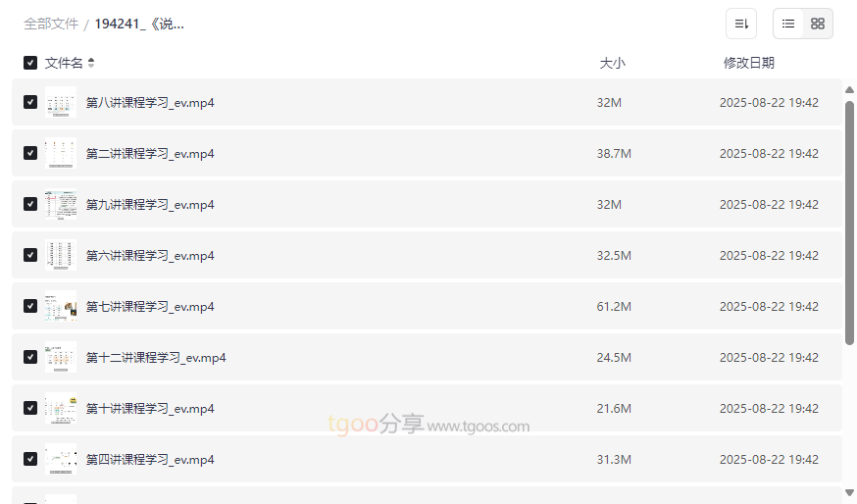Toggle the select-all checkbox beside 文件名
857x504 pixels.
[x=30, y=63]
